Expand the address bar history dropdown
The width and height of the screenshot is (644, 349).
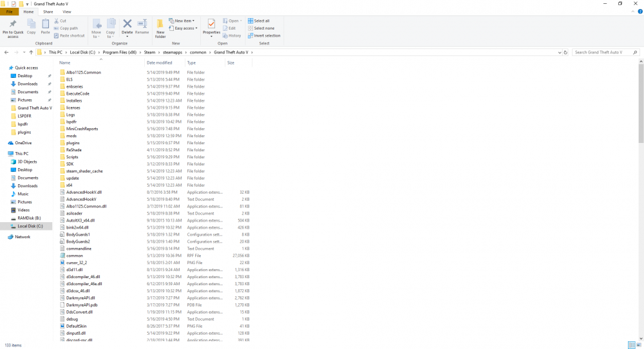click(560, 53)
